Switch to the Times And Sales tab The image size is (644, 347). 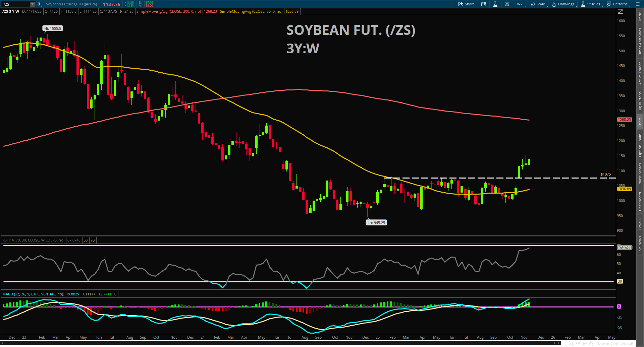pyautogui.click(x=640, y=42)
